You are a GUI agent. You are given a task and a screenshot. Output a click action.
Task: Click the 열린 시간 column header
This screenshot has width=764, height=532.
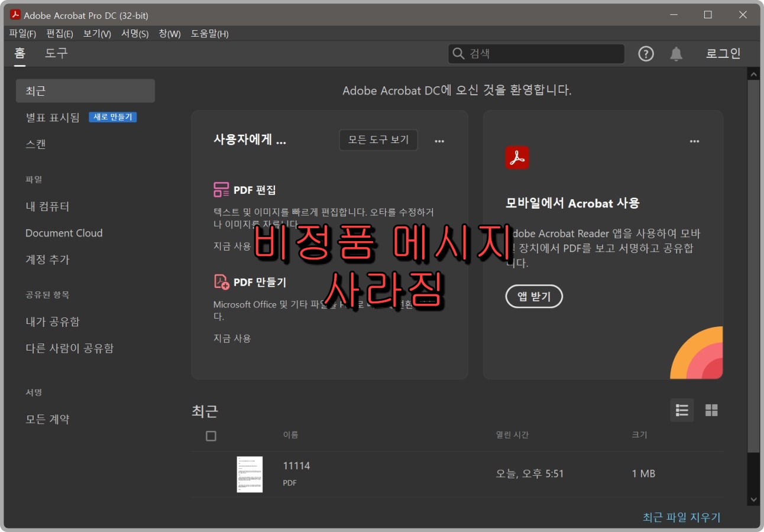[x=512, y=435]
